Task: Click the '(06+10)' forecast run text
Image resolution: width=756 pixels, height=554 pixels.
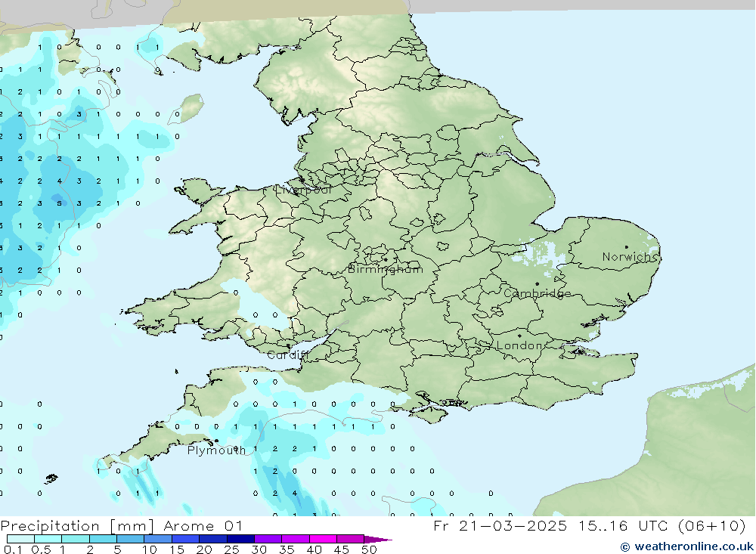Action: coord(711,525)
